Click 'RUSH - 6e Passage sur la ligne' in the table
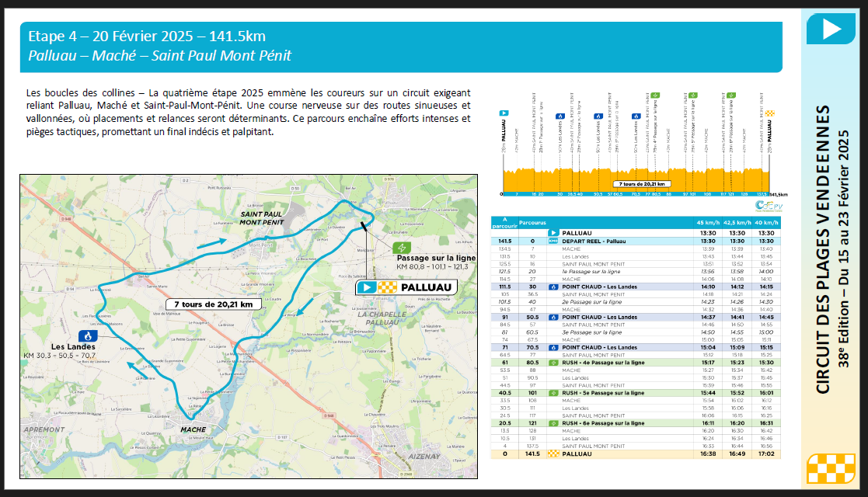 603,423
